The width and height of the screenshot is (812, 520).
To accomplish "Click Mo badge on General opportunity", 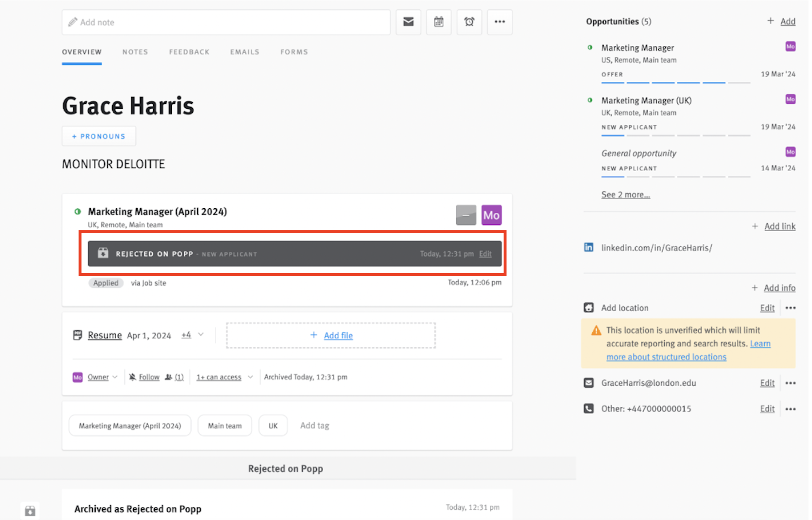I will click(791, 152).
